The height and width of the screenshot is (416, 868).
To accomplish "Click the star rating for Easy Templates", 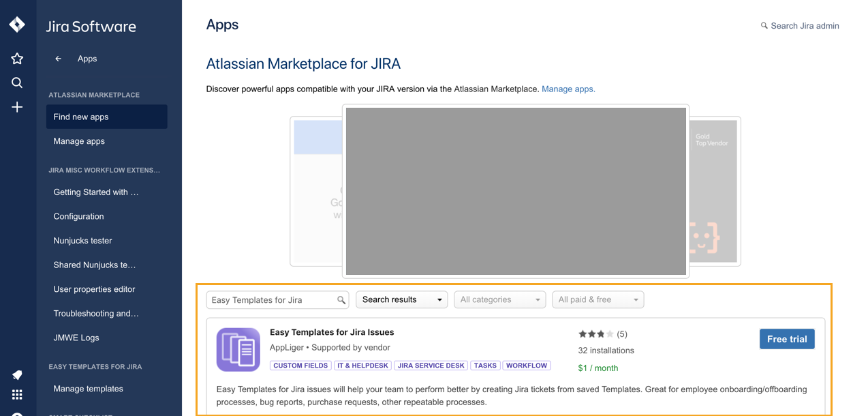I will (x=596, y=334).
